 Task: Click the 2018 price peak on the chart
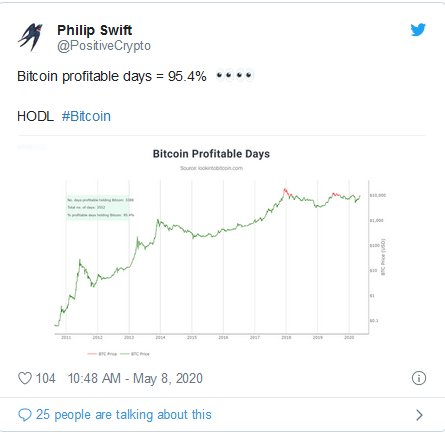285,190
